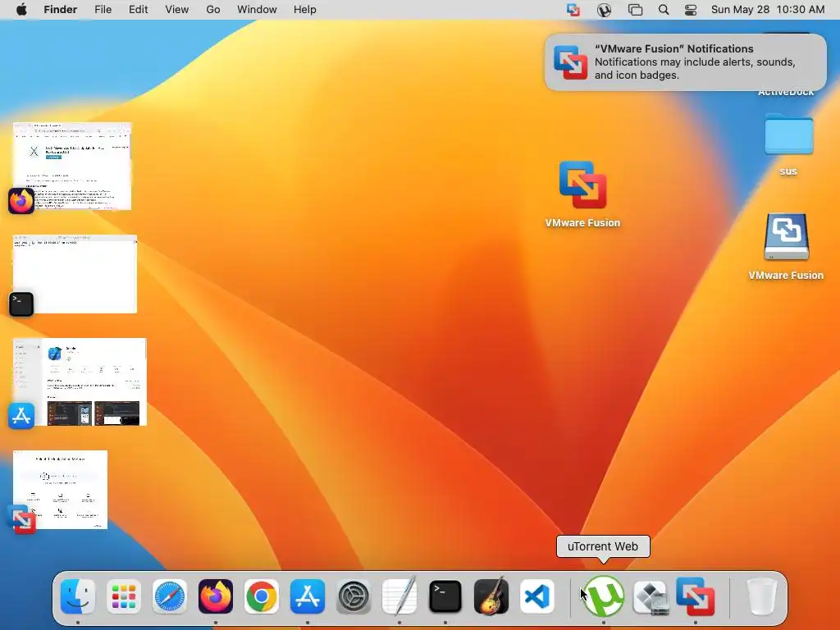Screen dimensions: 840x630
Task: Open the Apple menu
Action: [21, 10]
